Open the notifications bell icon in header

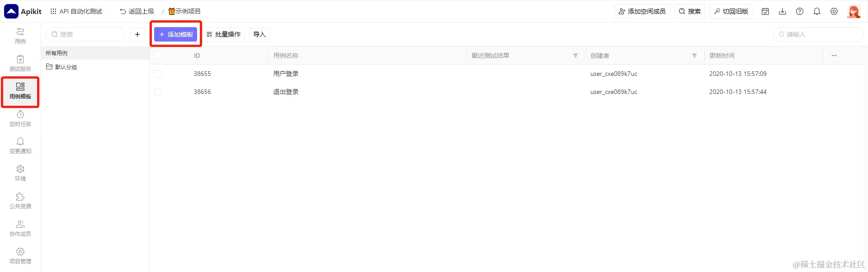point(817,11)
